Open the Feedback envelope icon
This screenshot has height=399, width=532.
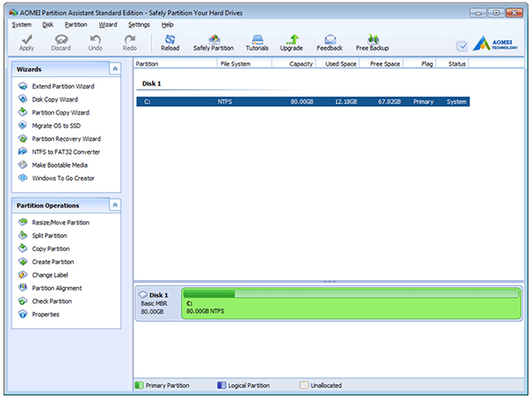(x=330, y=39)
